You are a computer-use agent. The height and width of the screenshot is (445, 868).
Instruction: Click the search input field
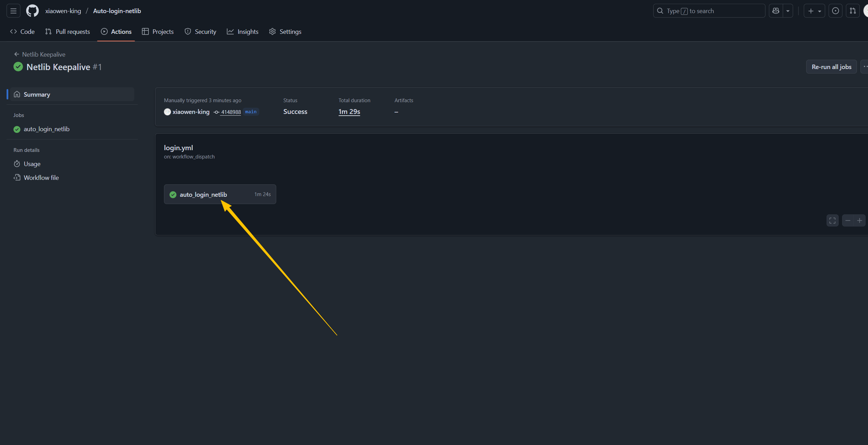[x=709, y=11]
